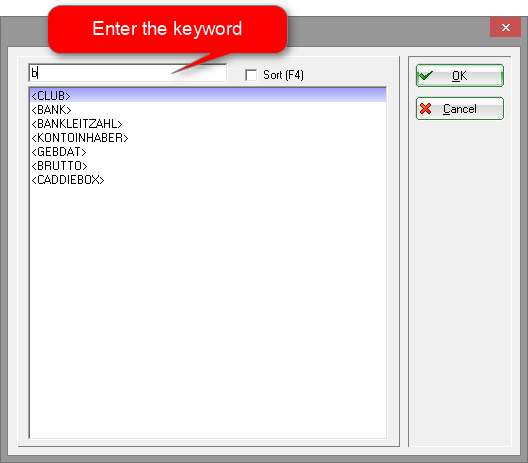The image size is (528, 463).
Task: Click the red 'Enter the keyword' callout bubble
Action: point(167,29)
